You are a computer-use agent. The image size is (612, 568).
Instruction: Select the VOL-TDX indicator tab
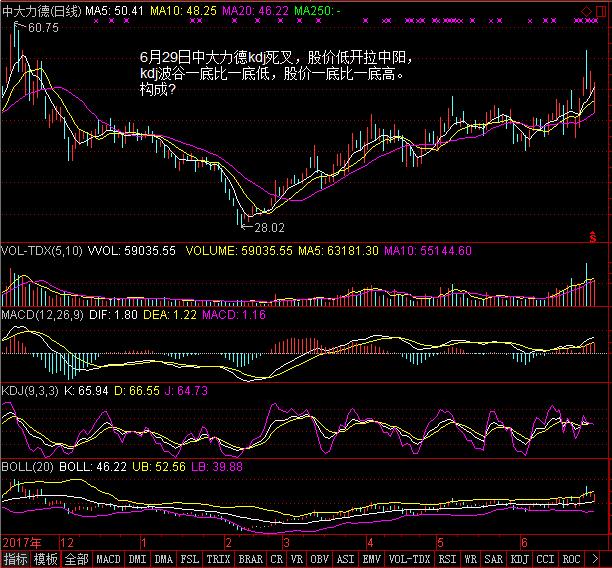click(x=409, y=559)
